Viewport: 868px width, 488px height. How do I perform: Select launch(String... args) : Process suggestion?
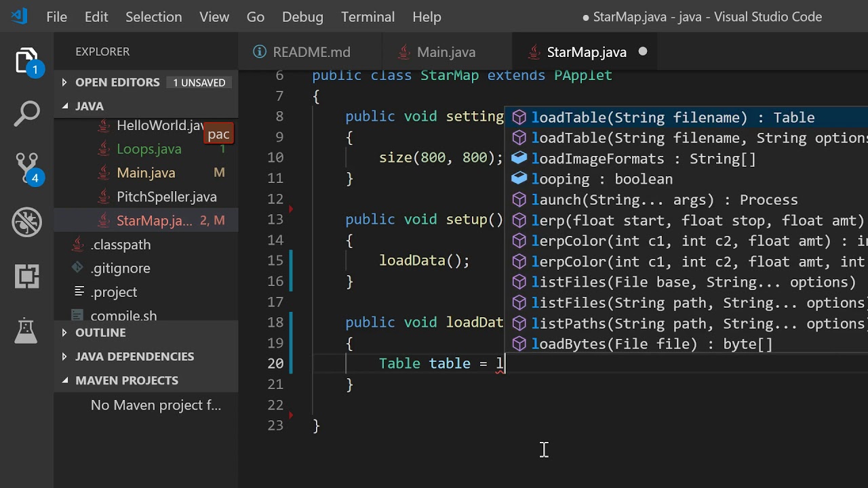pyautogui.click(x=686, y=200)
